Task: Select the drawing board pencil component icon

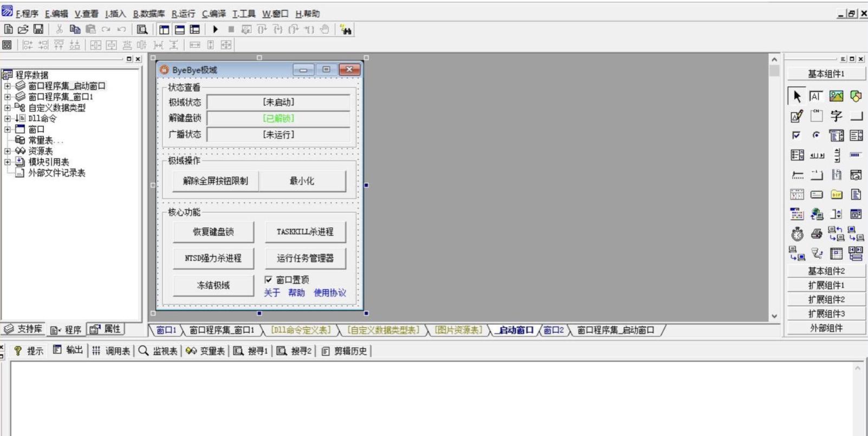Action: pyautogui.click(x=796, y=116)
